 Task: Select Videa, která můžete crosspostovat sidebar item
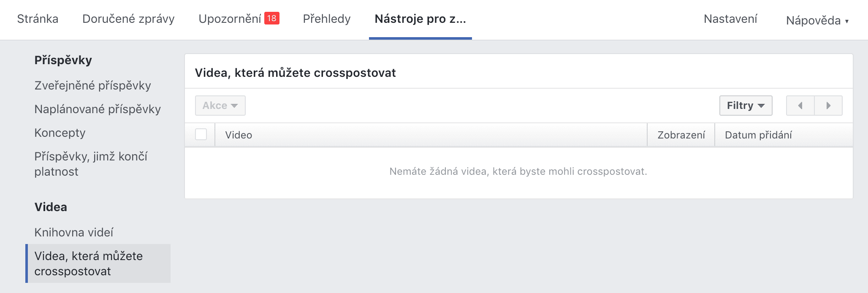pos(89,263)
